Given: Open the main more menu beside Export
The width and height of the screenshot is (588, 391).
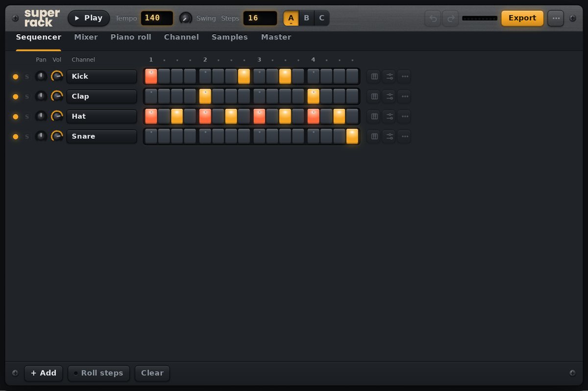Looking at the screenshot, I should (556, 18).
